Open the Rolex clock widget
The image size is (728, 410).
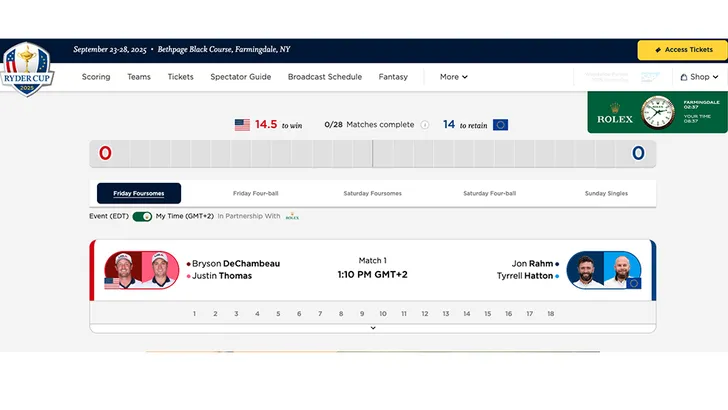pos(657,112)
